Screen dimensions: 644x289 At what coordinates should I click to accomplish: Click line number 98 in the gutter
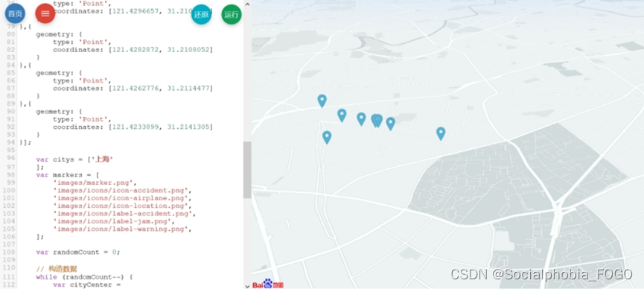[10, 175]
